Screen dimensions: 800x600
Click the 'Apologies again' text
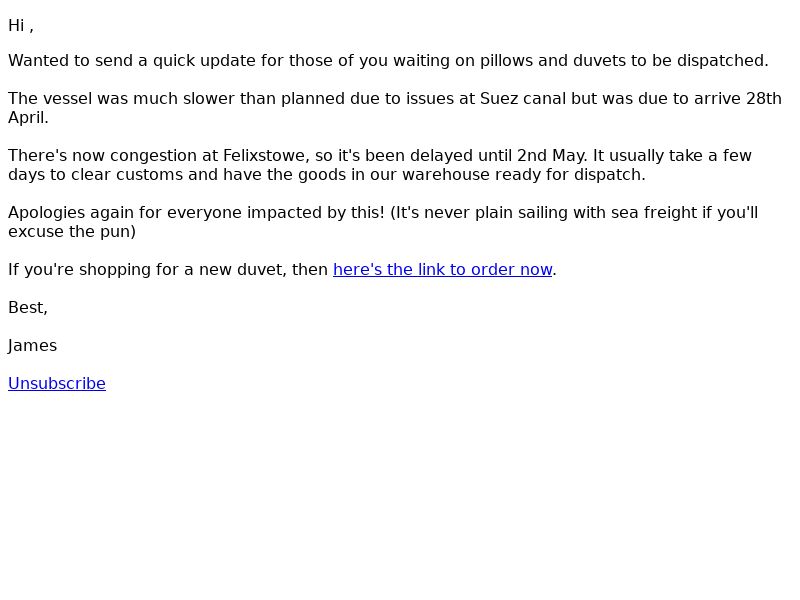[71, 213]
